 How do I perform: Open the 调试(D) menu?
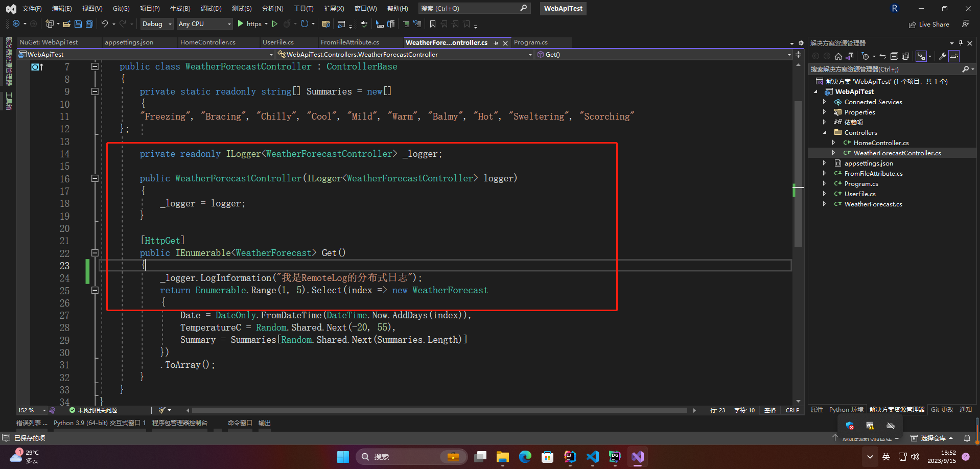point(211,9)
